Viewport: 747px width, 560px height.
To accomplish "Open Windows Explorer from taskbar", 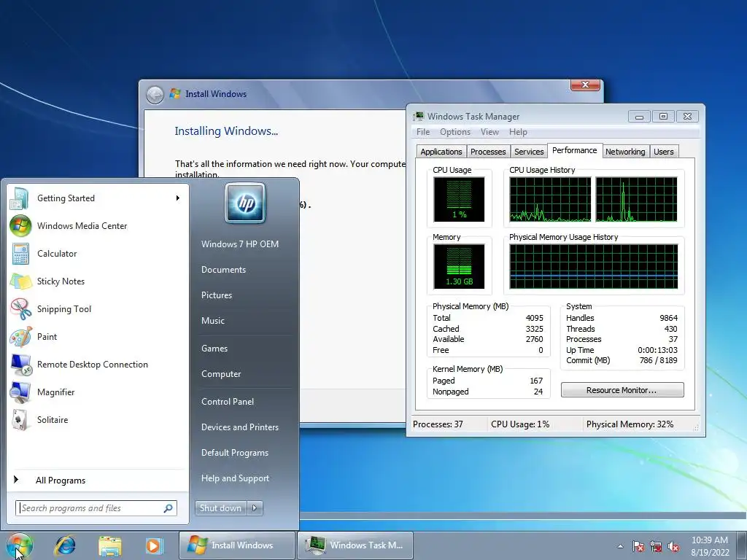I will [x=109, y=545].
